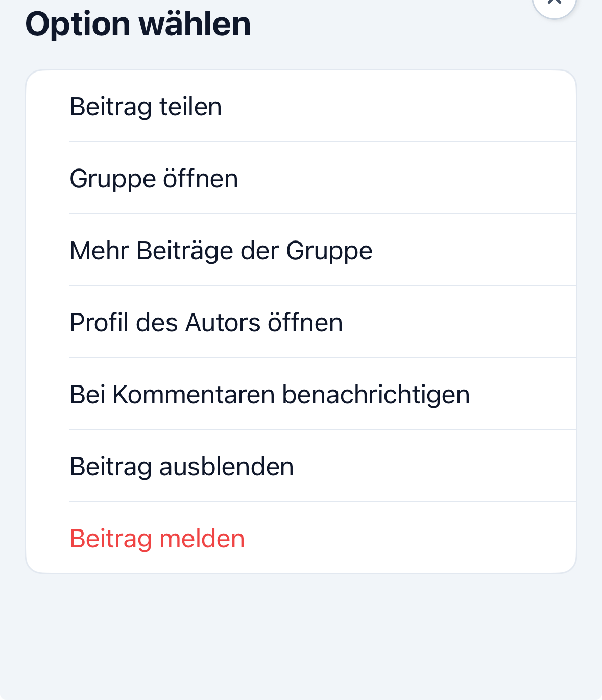Tap the red 'Beitrag melden' entry
This screenshot has width=602, height=700.
tap(157, 539)
